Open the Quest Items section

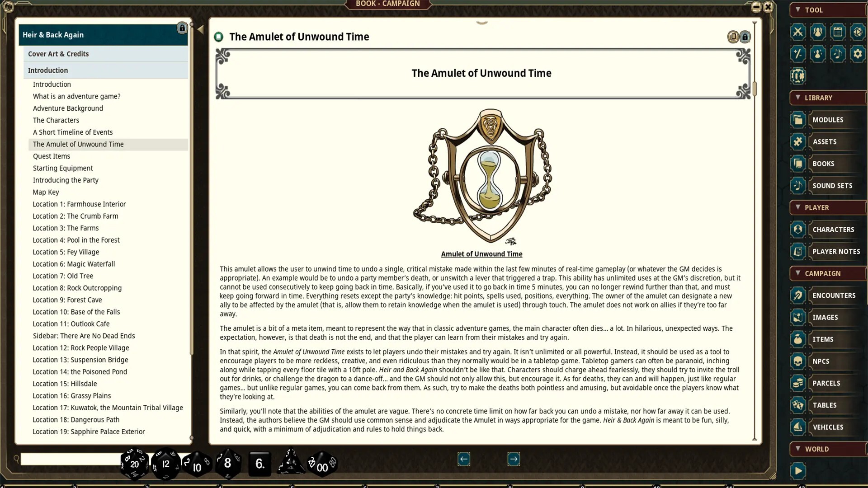click(51, 156)
